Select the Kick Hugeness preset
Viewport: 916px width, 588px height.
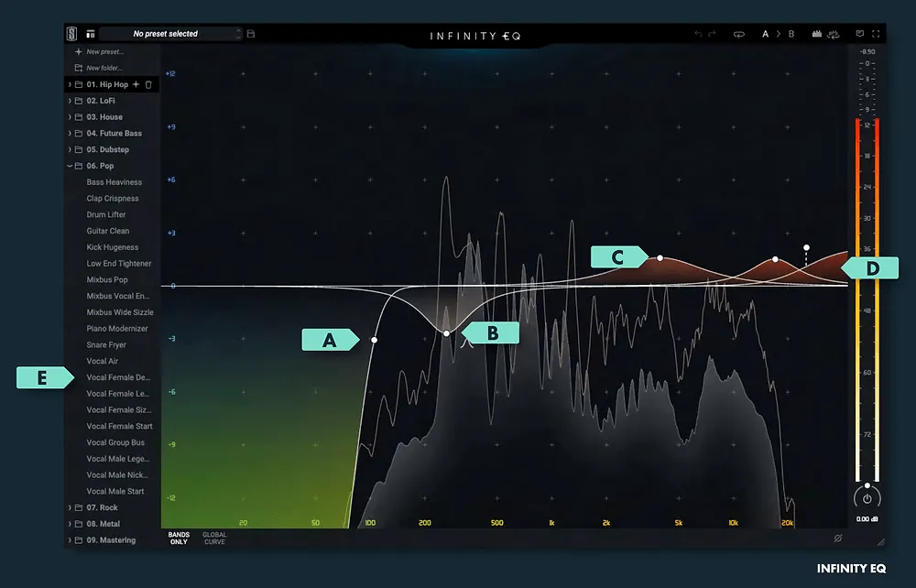112,247
